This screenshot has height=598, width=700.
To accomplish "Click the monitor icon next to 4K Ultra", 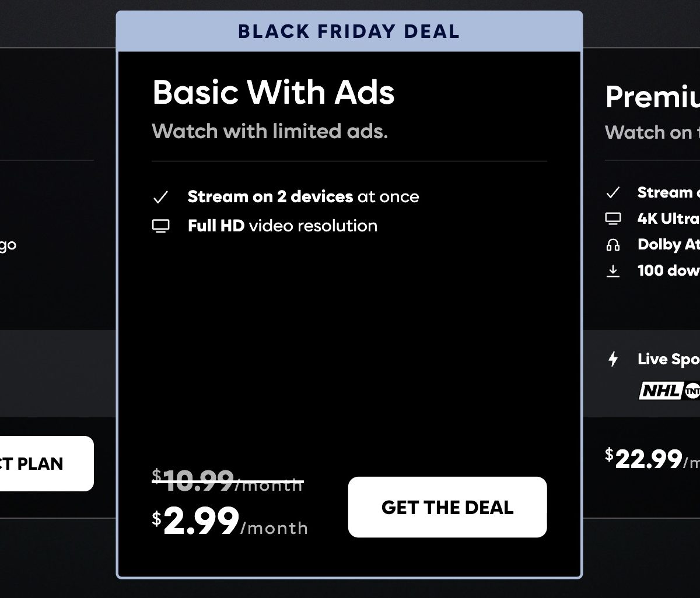I will (612, 219).
